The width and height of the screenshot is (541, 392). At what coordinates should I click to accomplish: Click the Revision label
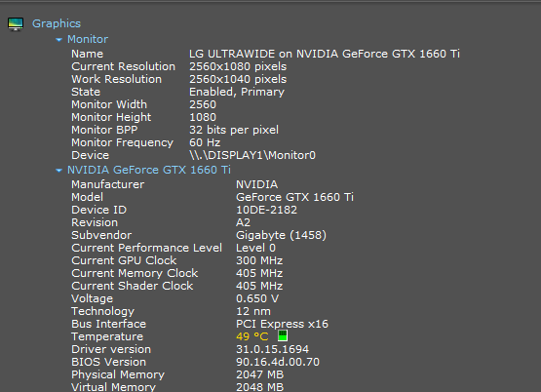coord(95,222)
